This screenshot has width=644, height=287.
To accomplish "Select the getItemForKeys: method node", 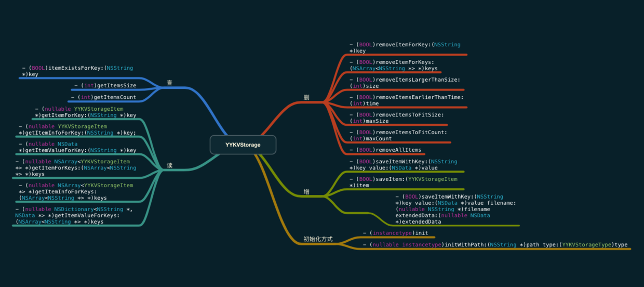I will (x=76, y=168).
